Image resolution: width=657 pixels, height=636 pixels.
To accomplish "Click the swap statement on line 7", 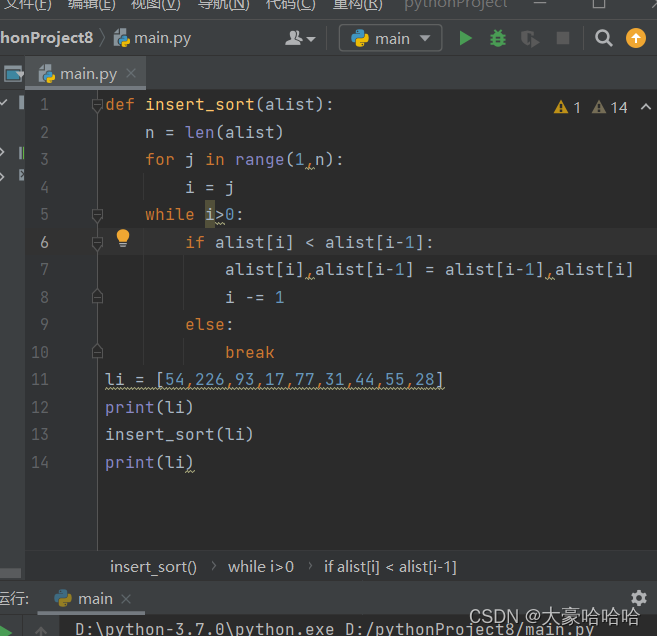I will click(429, 270).
